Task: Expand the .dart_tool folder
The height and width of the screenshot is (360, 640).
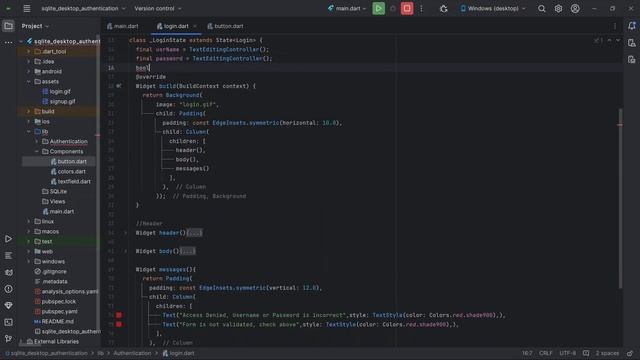Action: point(29,51)
